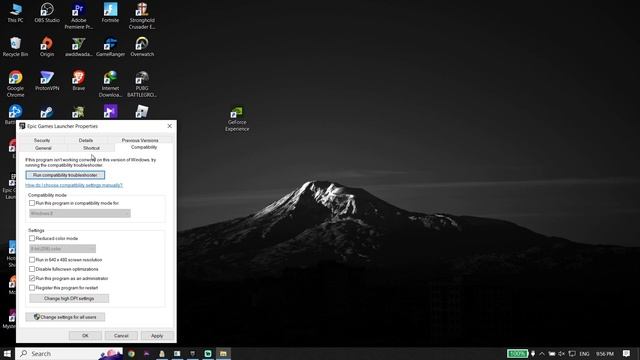The image size is (640, 360).
Task: Show hidden system tray icons
Action: (542, 353)
